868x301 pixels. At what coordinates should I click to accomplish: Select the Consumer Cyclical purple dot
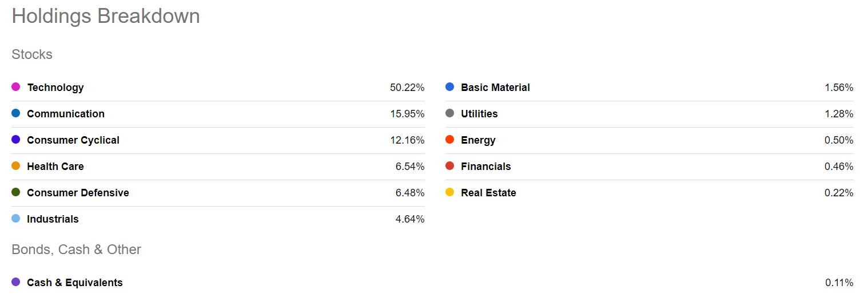16,140
